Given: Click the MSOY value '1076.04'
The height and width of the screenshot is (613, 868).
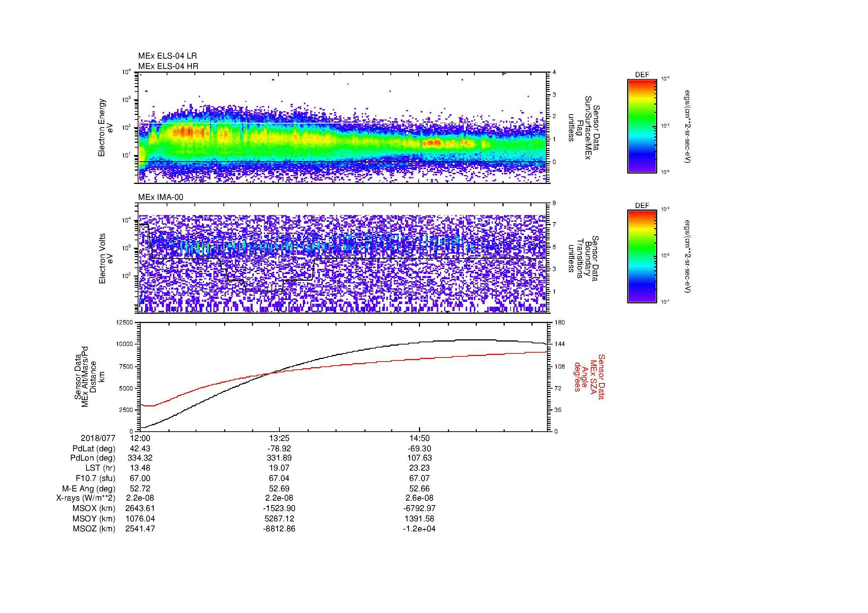Looking at the screenshot, I should 140,518.
